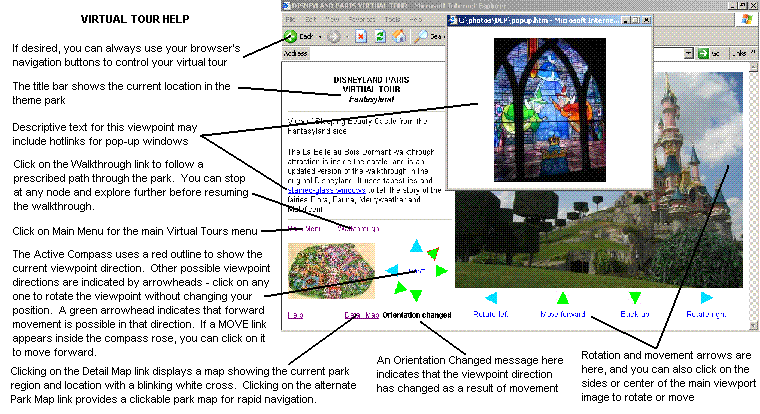Open the Back button history dropdown
This screenshot has height=414, width=760.
(x=319, y=35)
